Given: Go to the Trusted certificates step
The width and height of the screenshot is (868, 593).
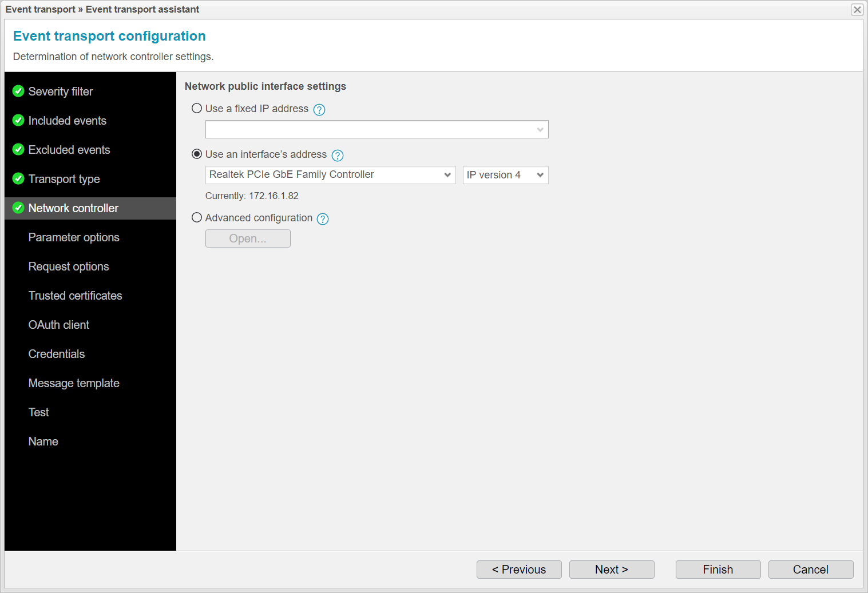Looking at the screenshot, I should click(x=75, y=296).
